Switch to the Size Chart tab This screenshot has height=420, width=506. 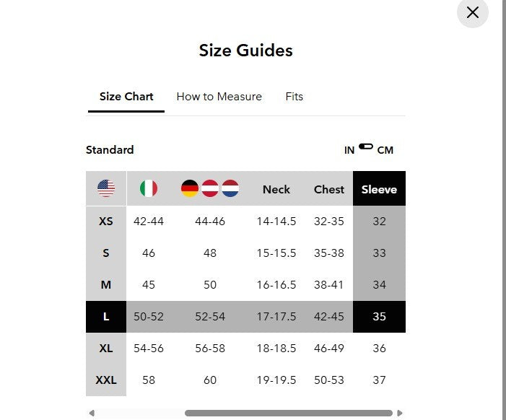[126, 97]
